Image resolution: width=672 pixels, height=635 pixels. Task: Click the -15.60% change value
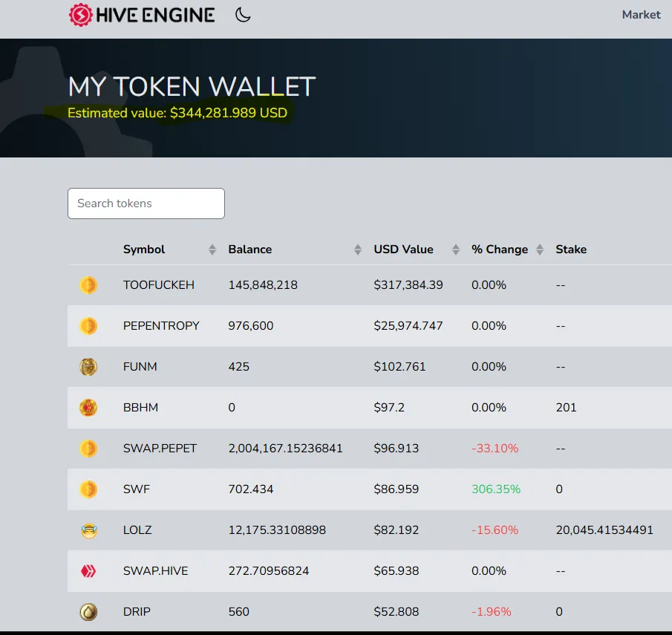[495, 530]
